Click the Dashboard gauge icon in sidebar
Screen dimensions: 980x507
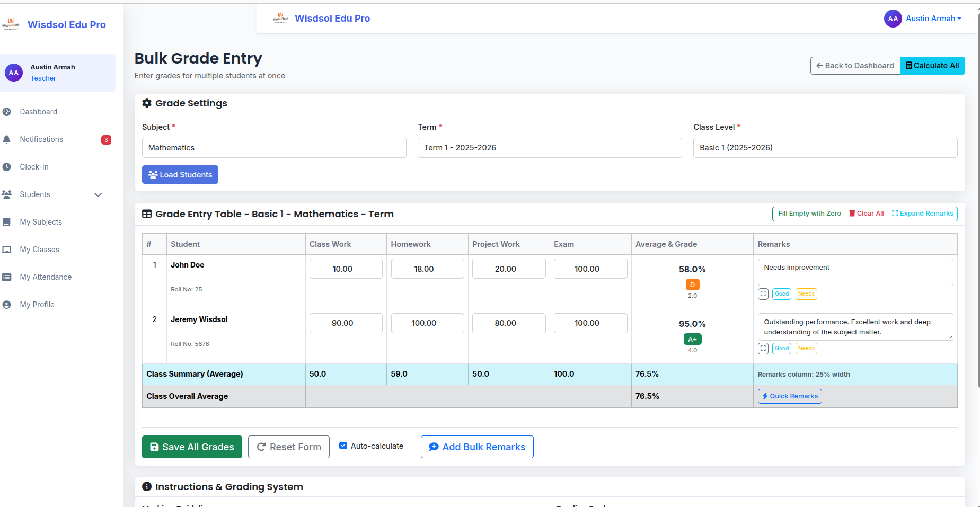[7, 112]
